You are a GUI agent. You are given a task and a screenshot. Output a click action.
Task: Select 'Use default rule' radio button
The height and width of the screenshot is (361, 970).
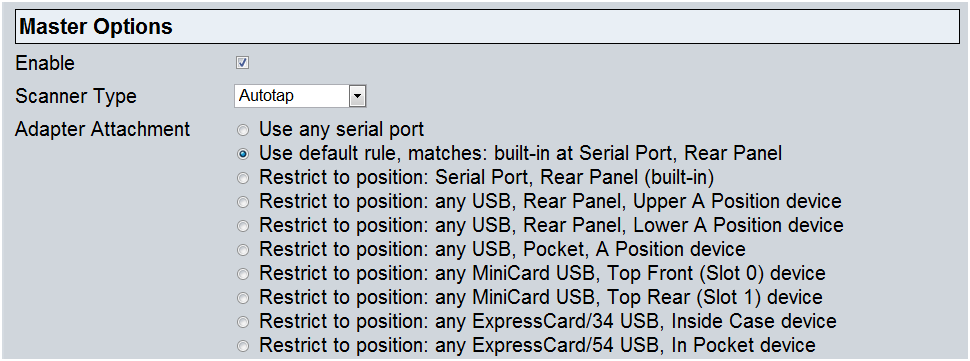tap(244, 154)
